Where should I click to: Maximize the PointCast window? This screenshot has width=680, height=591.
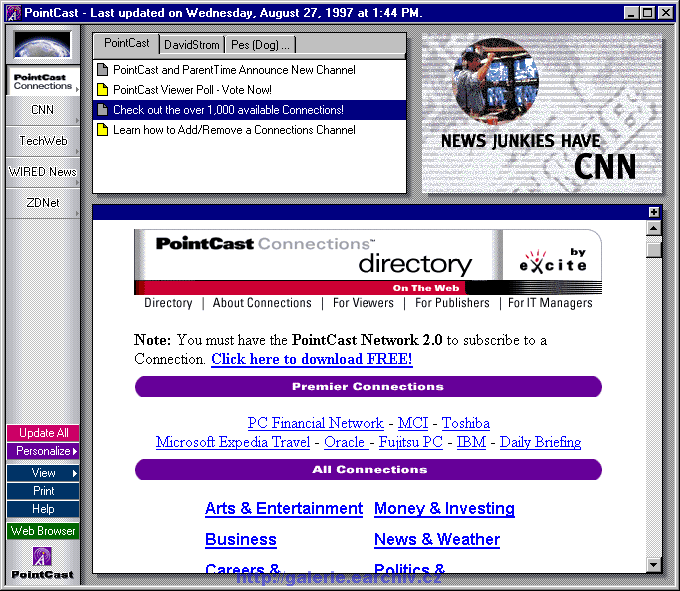648,13
